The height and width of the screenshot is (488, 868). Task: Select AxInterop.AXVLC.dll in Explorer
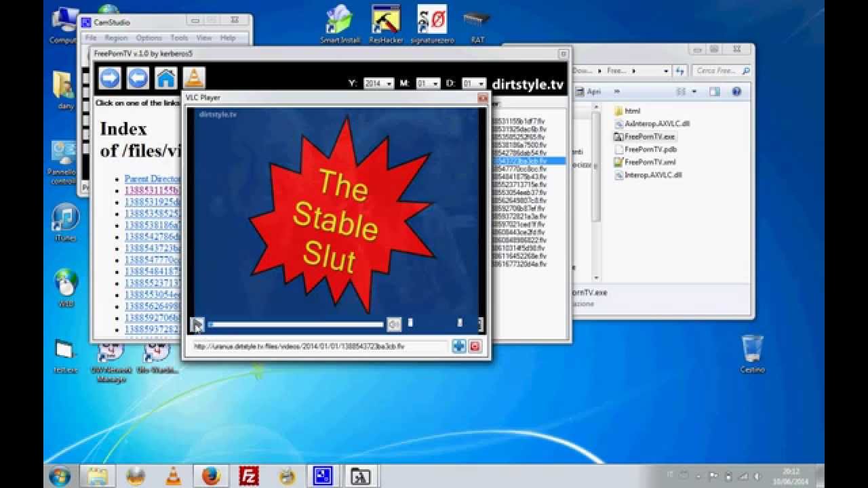[x=652, y=123]
